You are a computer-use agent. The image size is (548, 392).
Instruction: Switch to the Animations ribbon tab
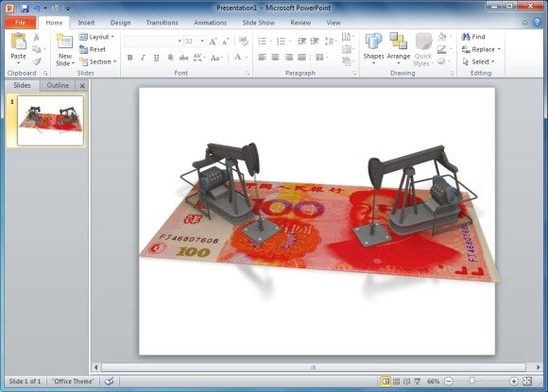pyautogui.click(x=210, y=23)
